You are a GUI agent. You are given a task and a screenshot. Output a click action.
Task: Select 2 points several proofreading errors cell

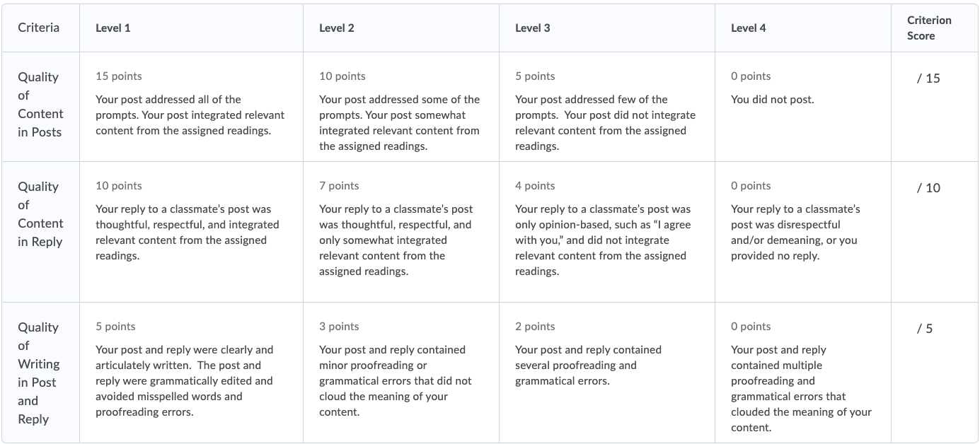point(607,373)
